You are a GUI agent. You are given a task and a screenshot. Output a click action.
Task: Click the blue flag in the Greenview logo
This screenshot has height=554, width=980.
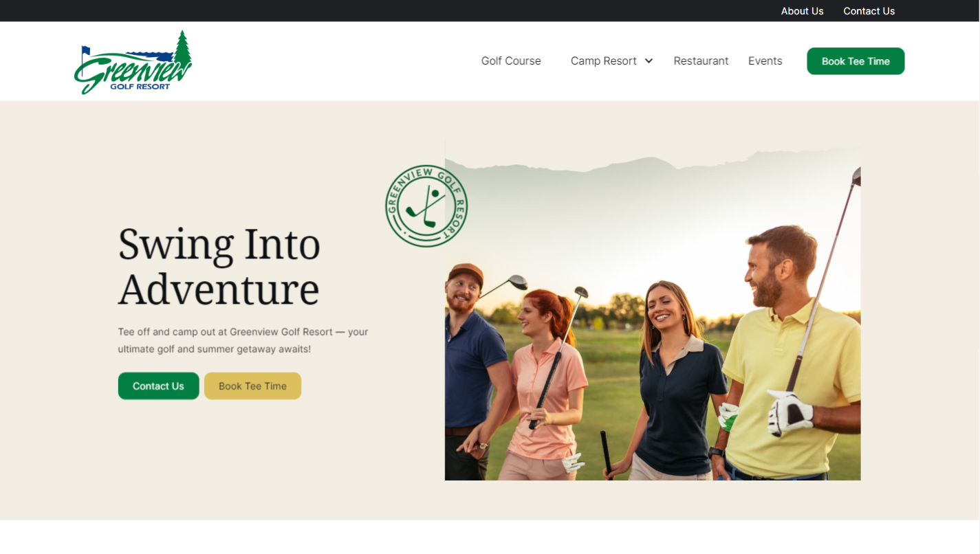86,51
